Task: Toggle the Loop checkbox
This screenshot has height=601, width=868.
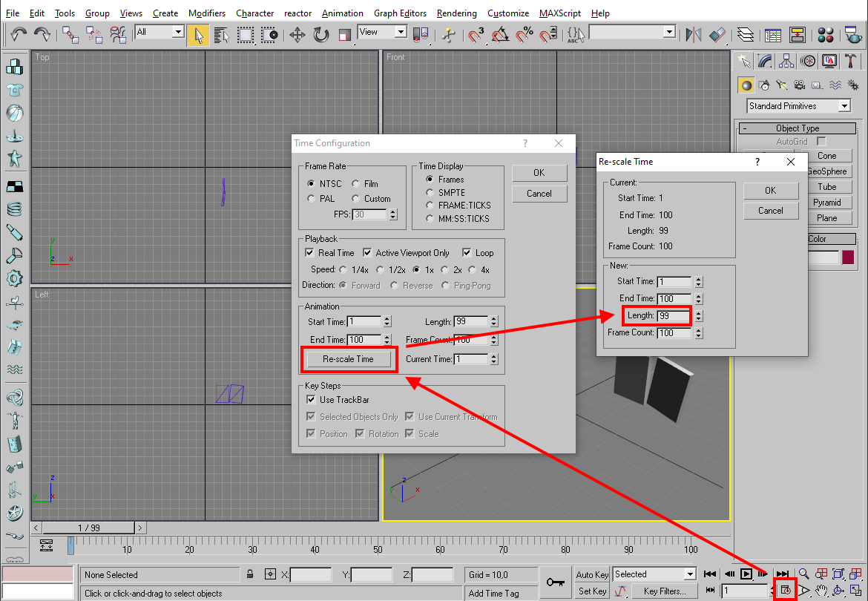Action: 467,253
